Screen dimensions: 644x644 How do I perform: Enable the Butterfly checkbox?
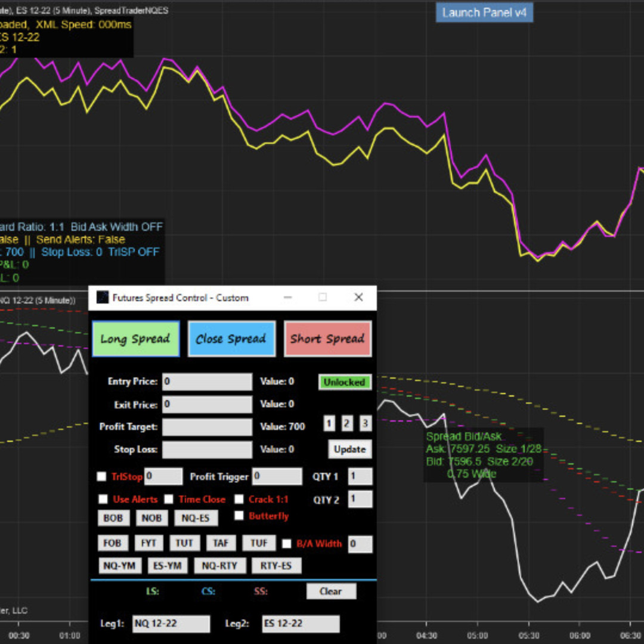click(x=239, y=516)
